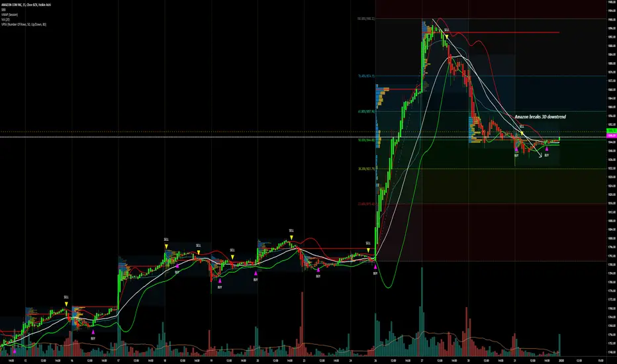Select the yellow SELL marker at the chart's price peak
This screenshot has height=364, width=617.
[x=447, y=36]
